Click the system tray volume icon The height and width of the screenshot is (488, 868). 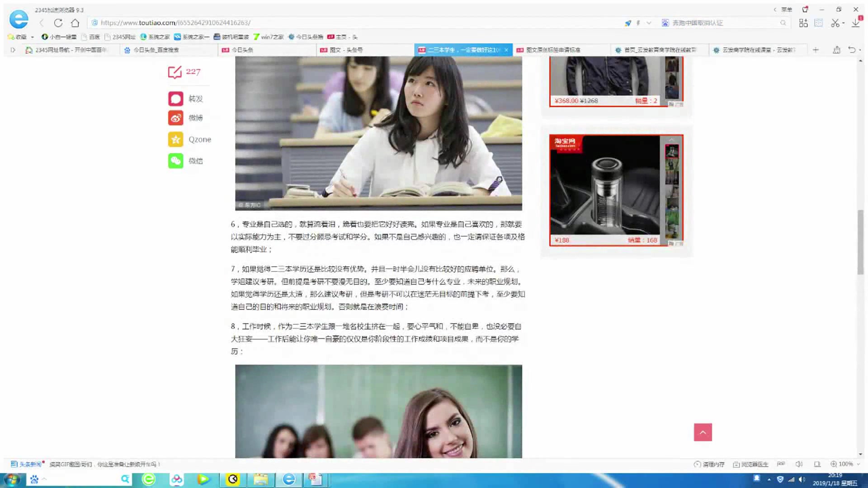tap(802, 480)
